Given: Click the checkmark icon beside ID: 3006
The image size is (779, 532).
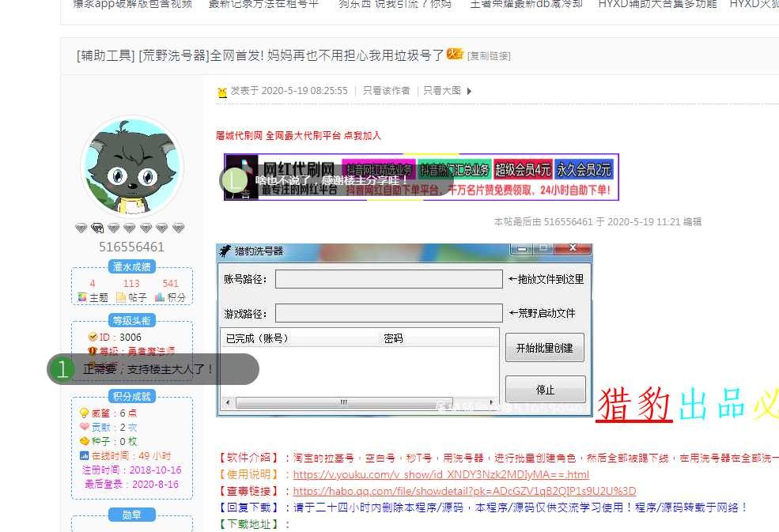Looking at the screenshot, I should point(93,338).
